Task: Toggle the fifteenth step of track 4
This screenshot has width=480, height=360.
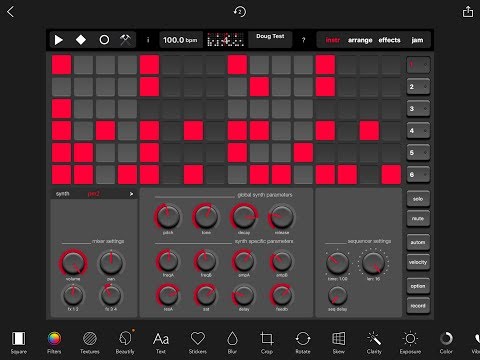Action: pyautogui.click(x=369, y=131)
